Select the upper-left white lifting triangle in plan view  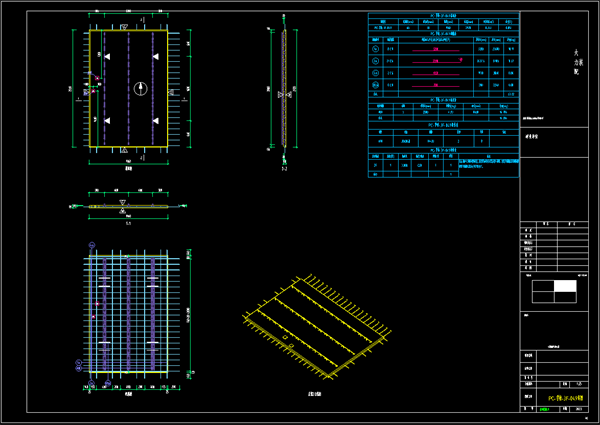pos(107,57)
